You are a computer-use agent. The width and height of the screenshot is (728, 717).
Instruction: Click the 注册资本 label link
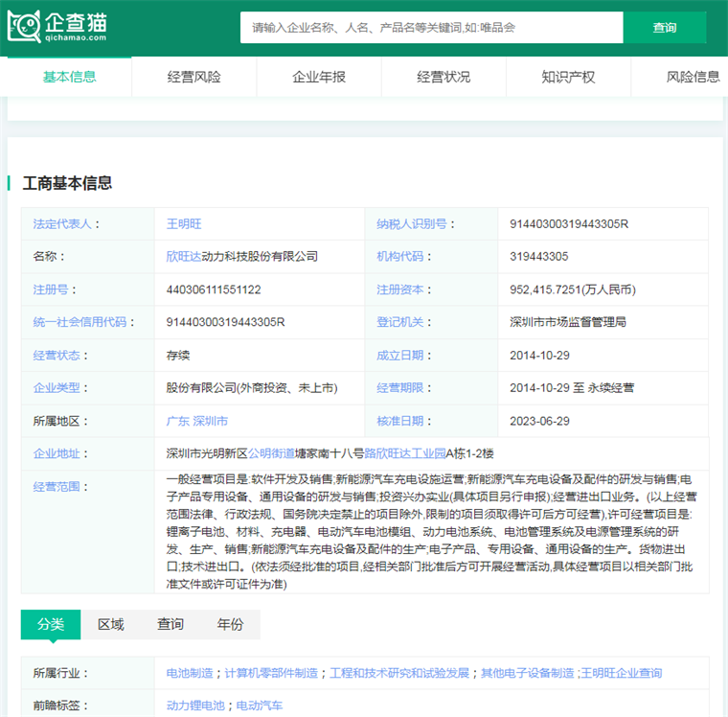[x=399, y=289]
